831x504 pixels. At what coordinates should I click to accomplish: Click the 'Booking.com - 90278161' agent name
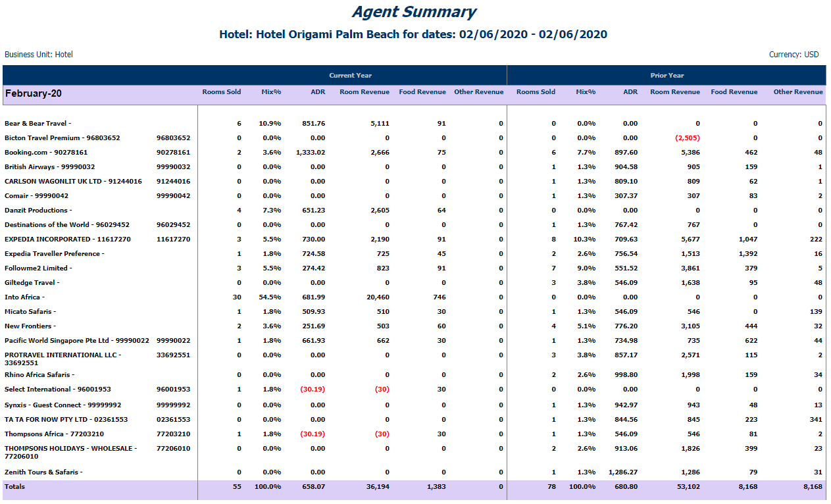(45, 153)
